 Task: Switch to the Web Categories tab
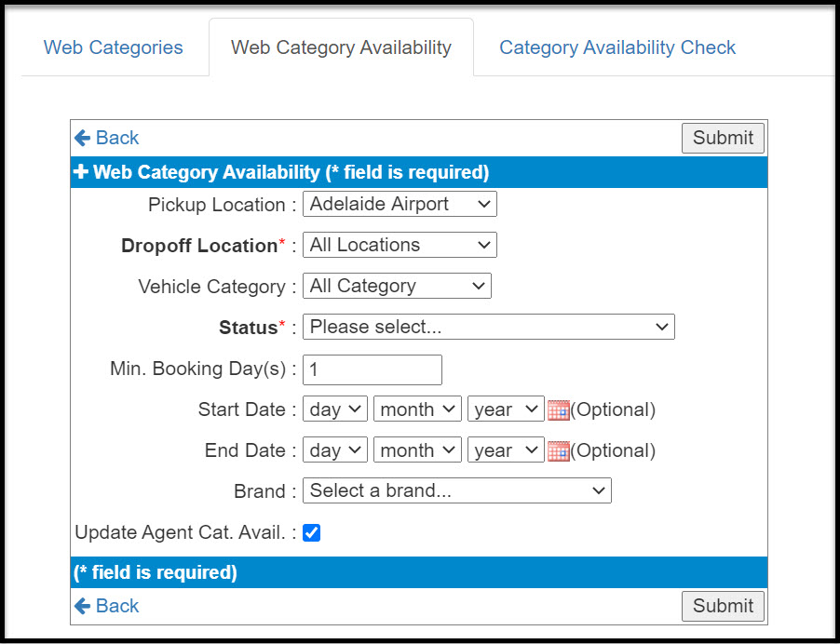click(114, 47)
